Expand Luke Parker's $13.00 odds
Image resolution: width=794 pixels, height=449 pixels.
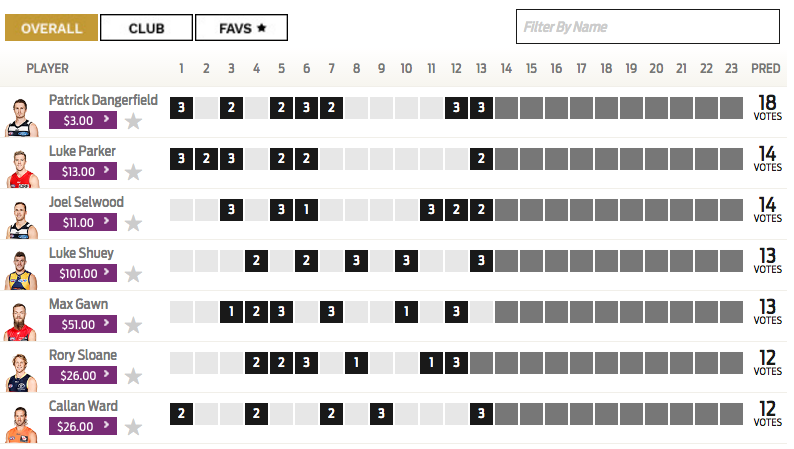[83, 171]
